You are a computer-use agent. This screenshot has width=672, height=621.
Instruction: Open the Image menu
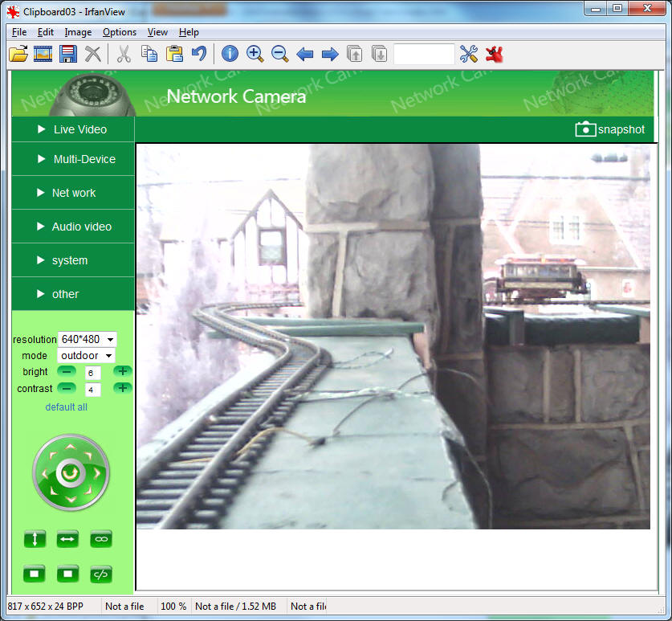(x=78, y=32)
